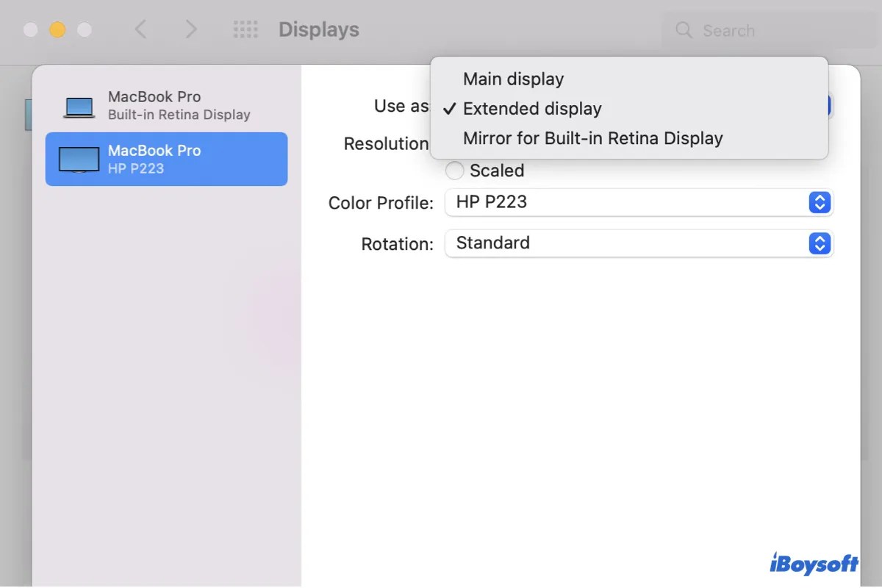Click the back navigation arrow
Image resolution: width=882 pixels, height=588 pixels.
click(x=140, y=29)
